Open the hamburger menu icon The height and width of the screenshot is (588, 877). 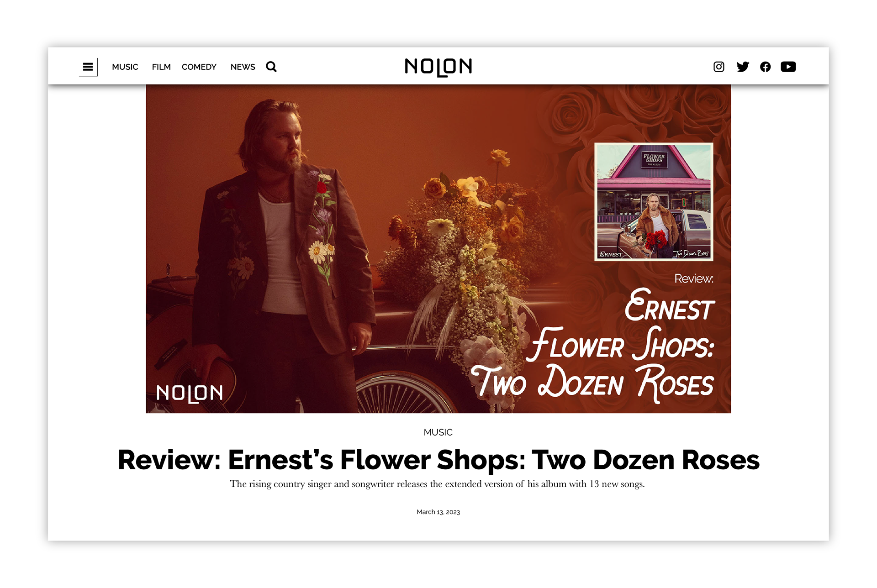[x=88, y=67]
